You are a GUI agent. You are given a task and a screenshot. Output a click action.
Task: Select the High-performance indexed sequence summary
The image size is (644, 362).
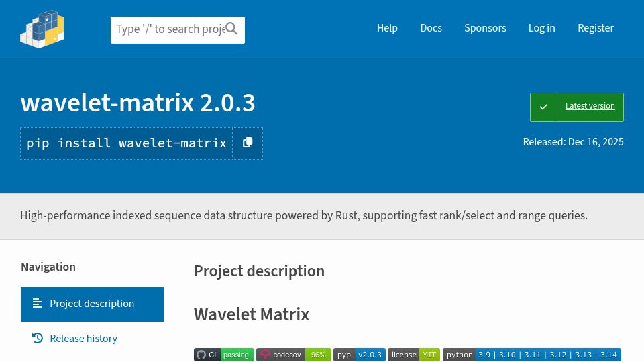click(x=304, y=215)
